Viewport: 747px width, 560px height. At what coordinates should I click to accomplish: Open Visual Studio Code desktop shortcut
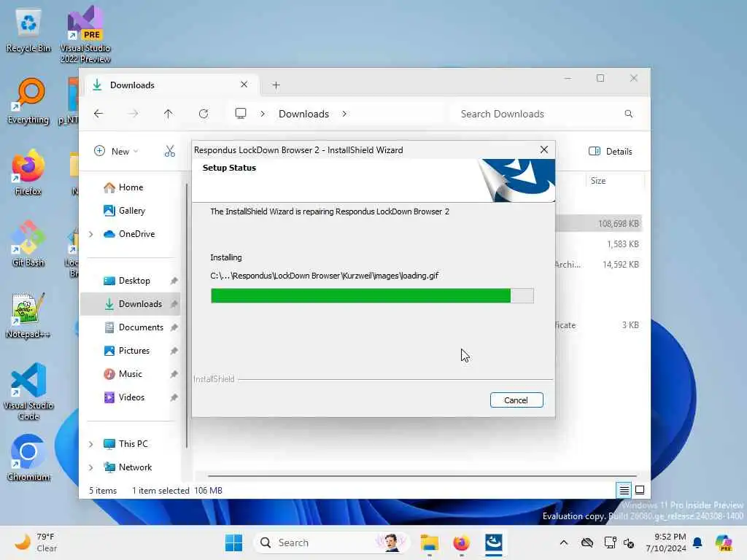pyautogui.click(x=28, y=392)
